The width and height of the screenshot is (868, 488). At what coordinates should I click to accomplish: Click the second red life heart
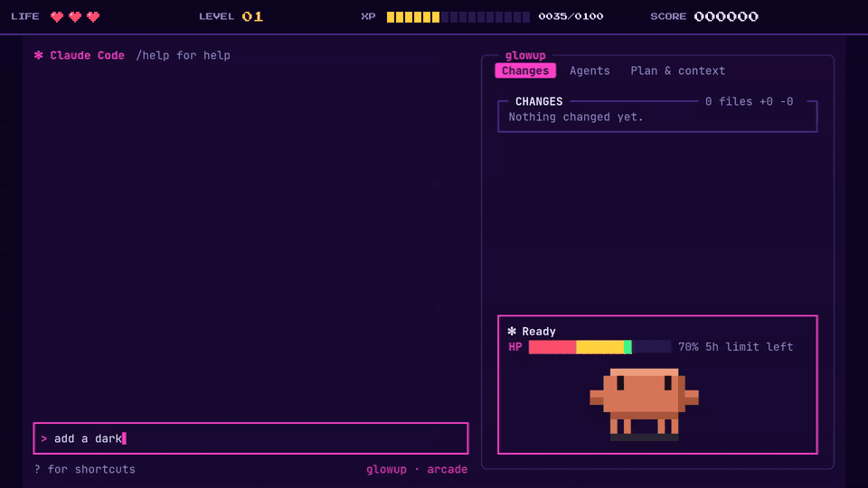point(75,16)
